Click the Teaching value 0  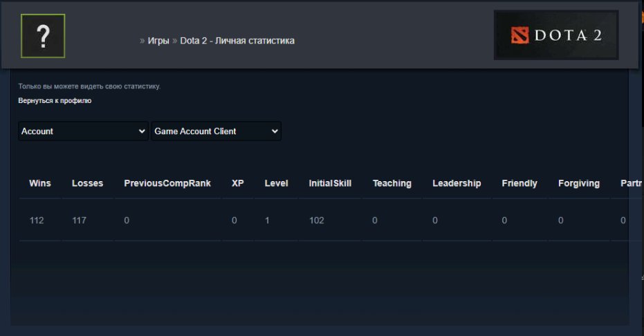pos(375,221)
